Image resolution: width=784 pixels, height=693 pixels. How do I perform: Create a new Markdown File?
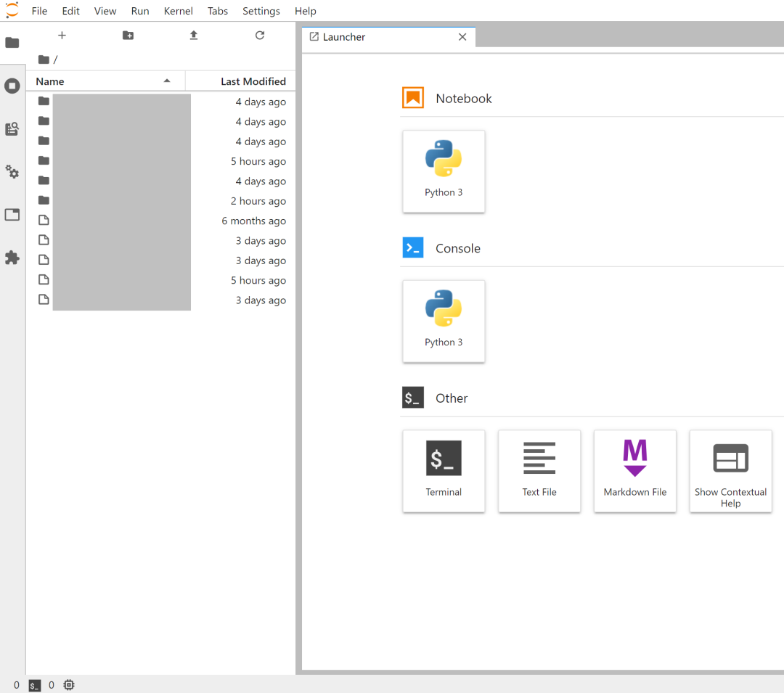pos(635,471)
